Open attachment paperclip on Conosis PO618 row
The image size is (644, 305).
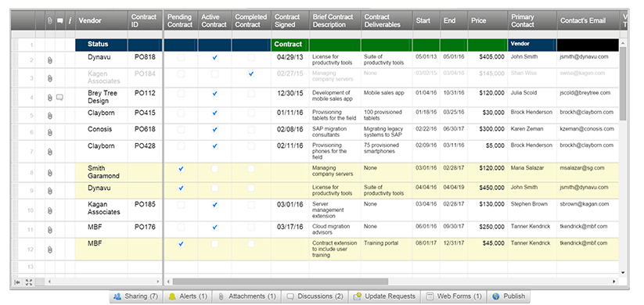50,133
